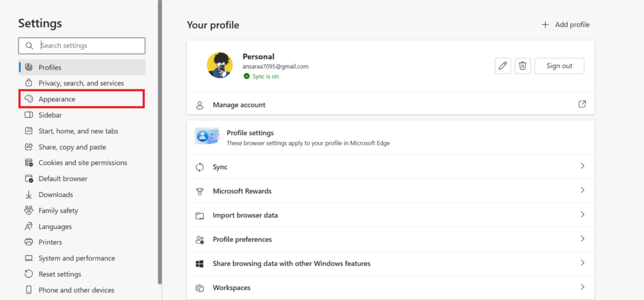Click the Microsoft Rewards trophy icon
This screenshot has height=300, width=644.
[200, 191]
